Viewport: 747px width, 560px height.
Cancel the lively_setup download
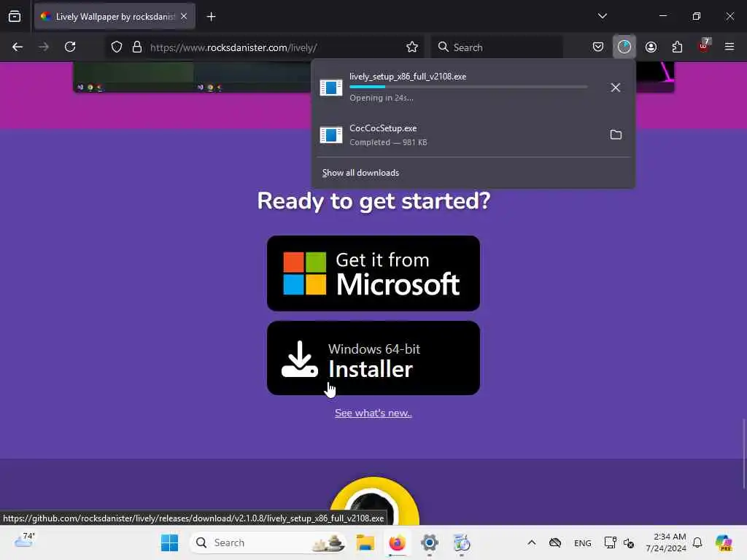tap(616, 87)
